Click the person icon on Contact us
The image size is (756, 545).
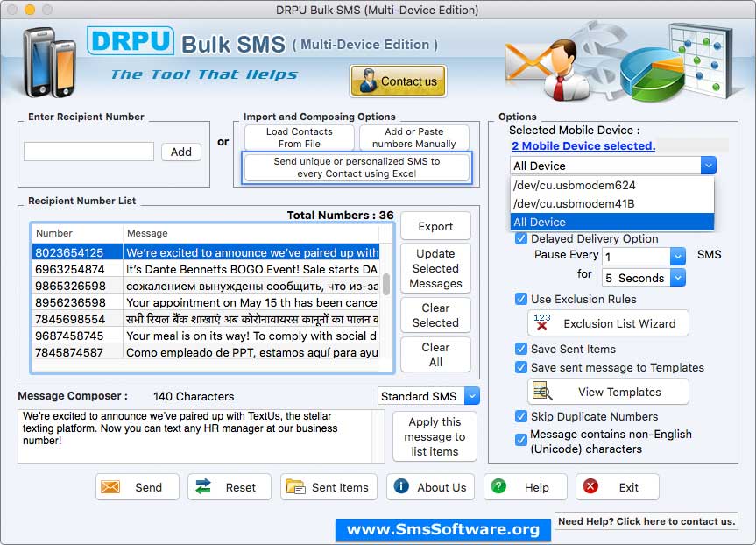click(x=368, y=81)
